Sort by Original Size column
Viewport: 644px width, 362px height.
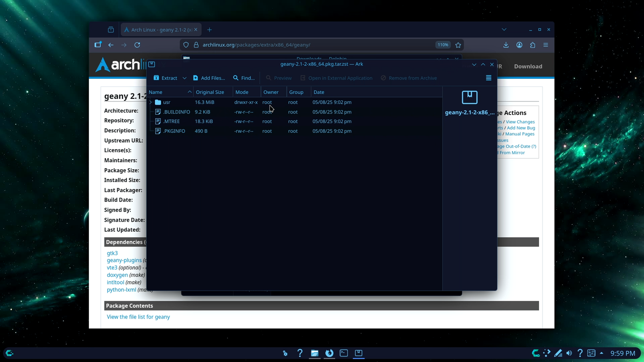click(213, 92)
